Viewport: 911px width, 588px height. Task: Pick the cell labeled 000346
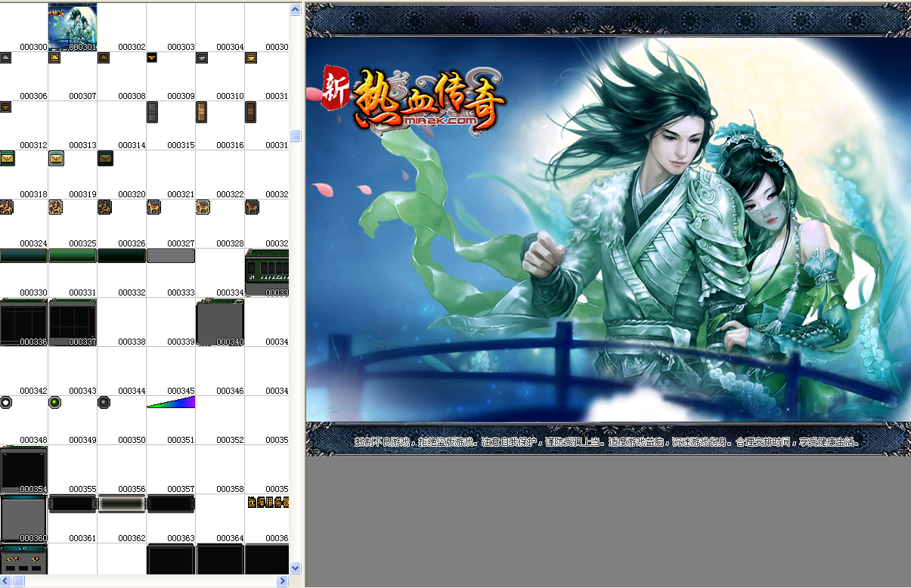(220, 371)
